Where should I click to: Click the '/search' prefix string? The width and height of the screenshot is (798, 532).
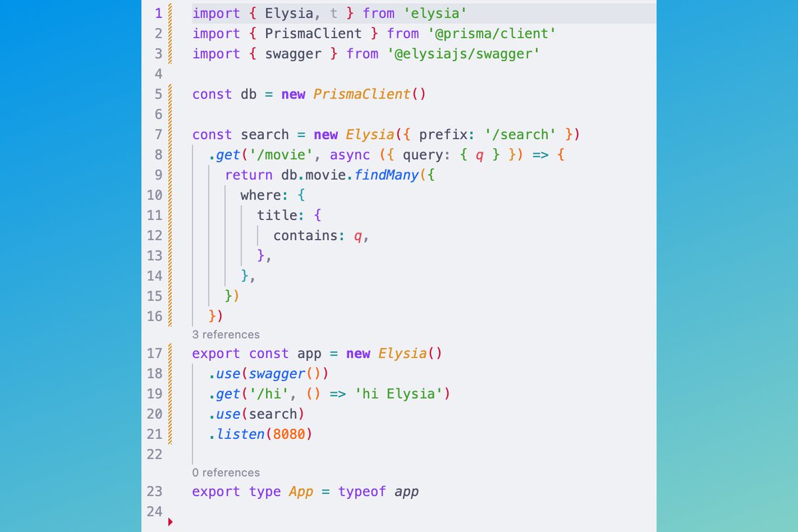(x=520, y=134)
